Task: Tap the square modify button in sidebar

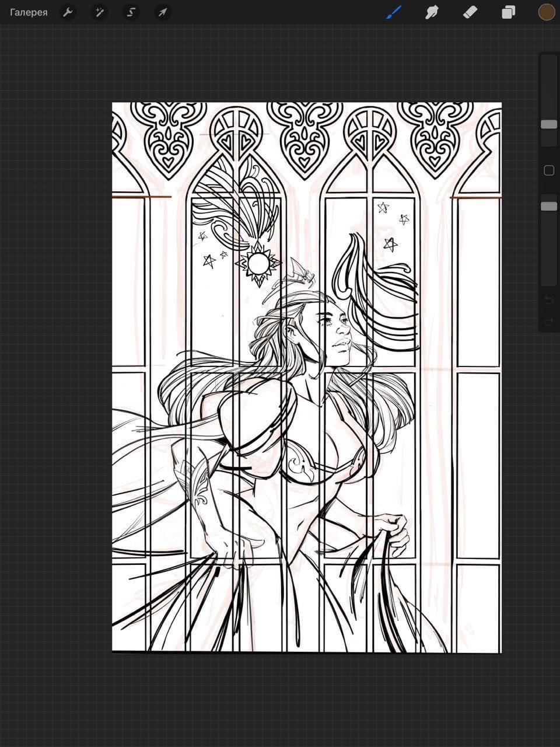Action: (x=548, y=170)
